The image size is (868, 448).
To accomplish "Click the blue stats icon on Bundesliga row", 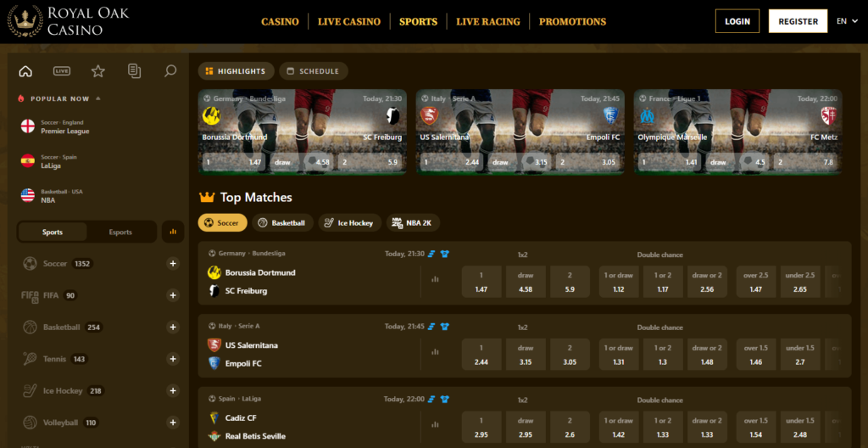I will point(431,254).
